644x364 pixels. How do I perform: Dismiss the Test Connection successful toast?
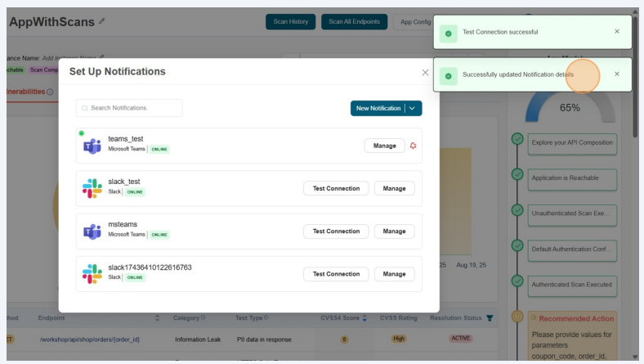coord(617,32)
